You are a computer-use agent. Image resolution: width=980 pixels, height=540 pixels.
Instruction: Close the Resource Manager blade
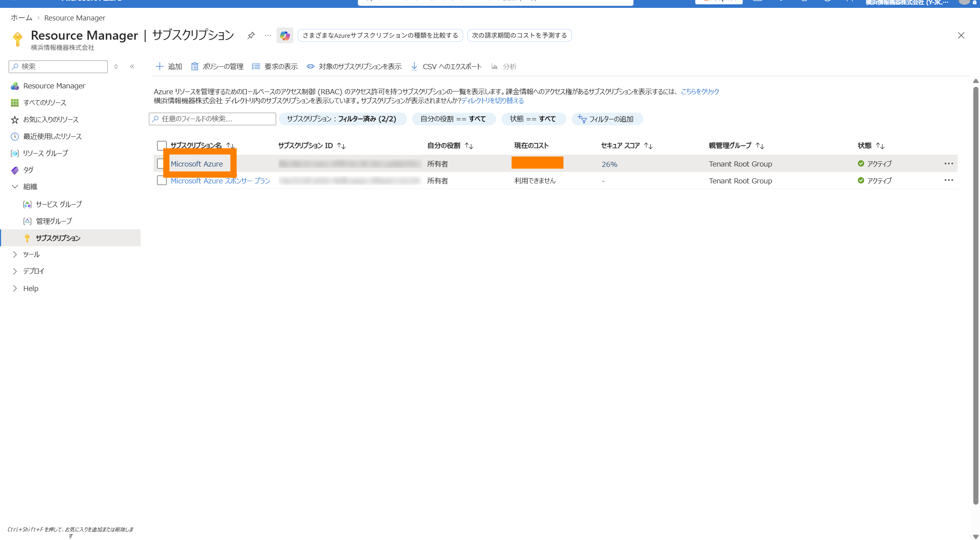pyautogui.click(x=961, y=35)
